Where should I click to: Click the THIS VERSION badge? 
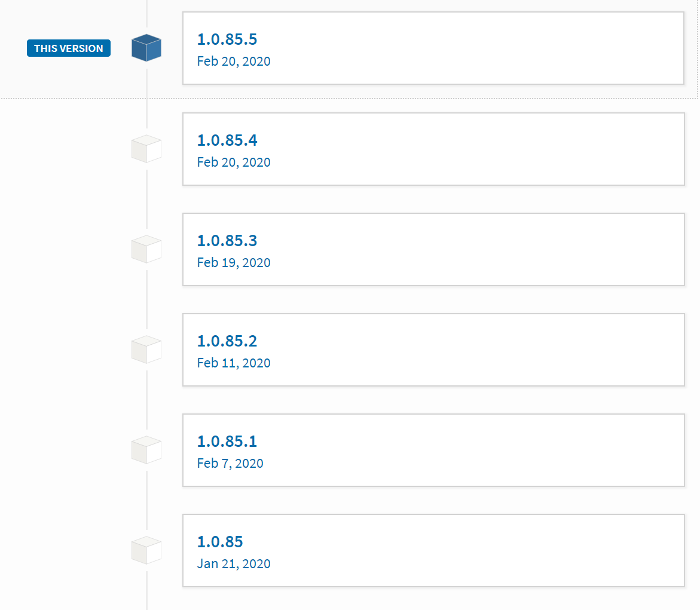pos(68,48)
